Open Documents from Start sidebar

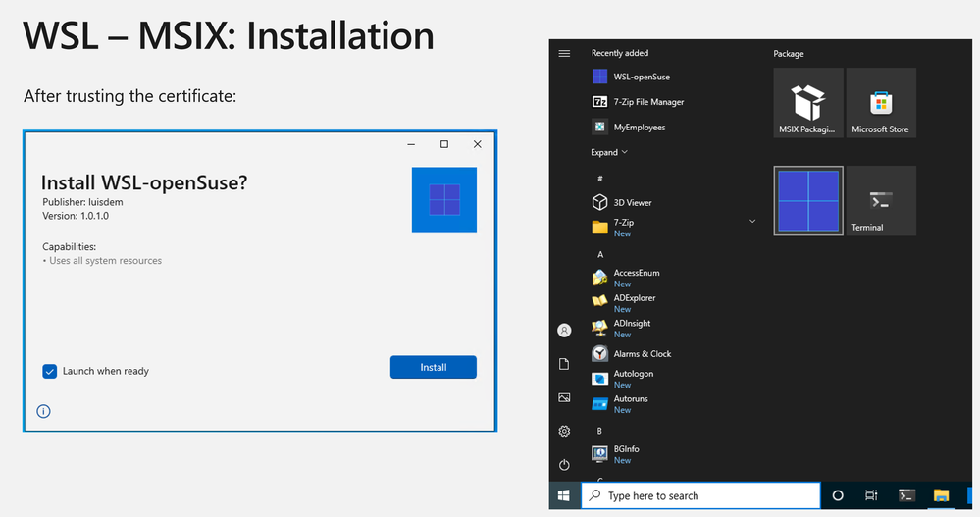[x=564, y=364]
